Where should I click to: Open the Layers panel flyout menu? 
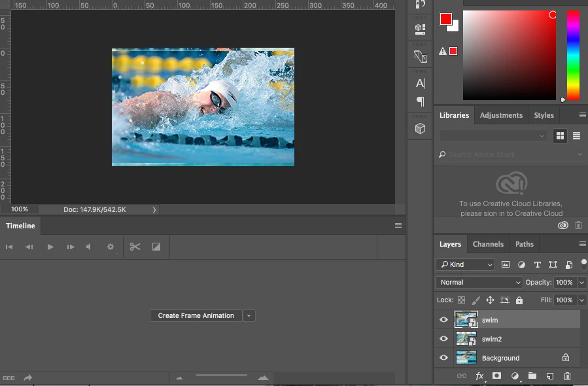[x=582, y=244]
